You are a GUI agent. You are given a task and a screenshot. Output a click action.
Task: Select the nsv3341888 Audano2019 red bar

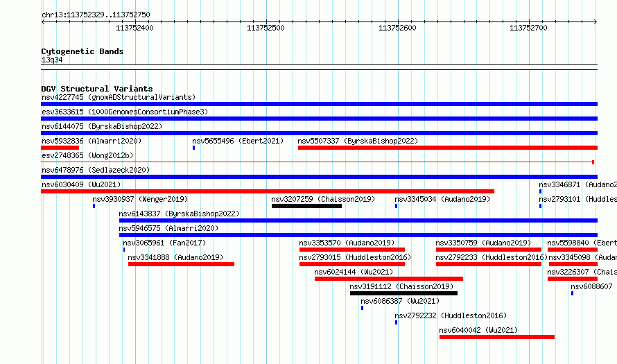coord(181,264)
